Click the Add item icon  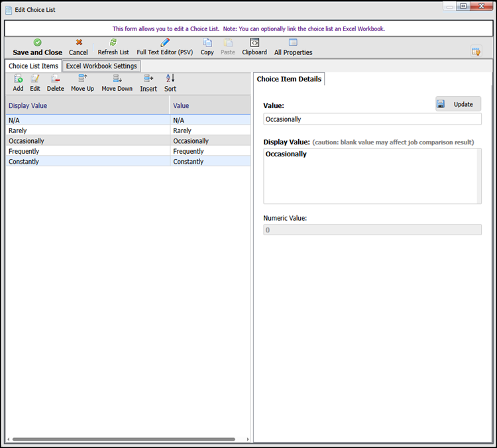click(18, 78)
